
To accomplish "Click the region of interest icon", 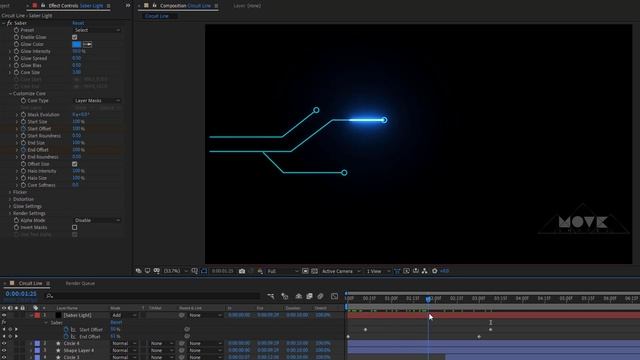I will click(305, 271).
